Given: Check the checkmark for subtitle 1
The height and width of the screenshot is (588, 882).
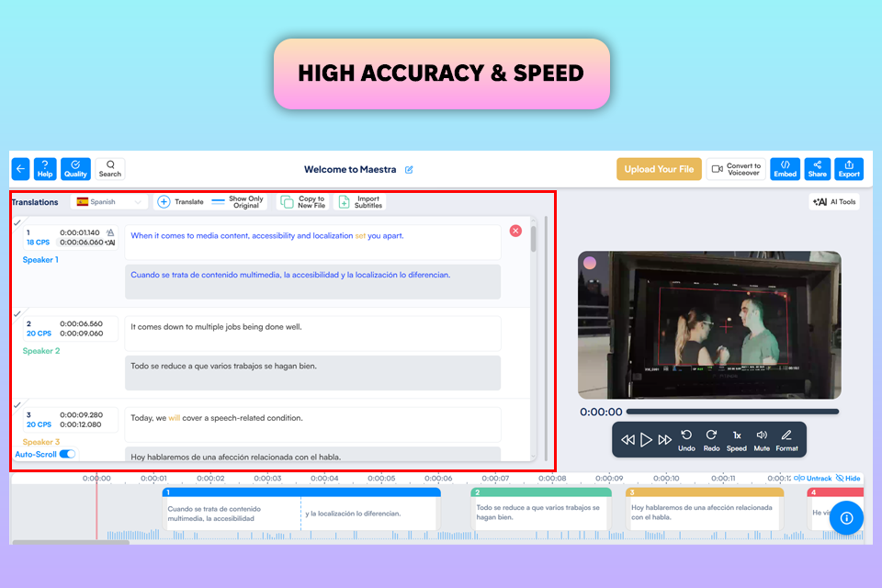Looking at the screenshot, I should [x=17, y=222].
